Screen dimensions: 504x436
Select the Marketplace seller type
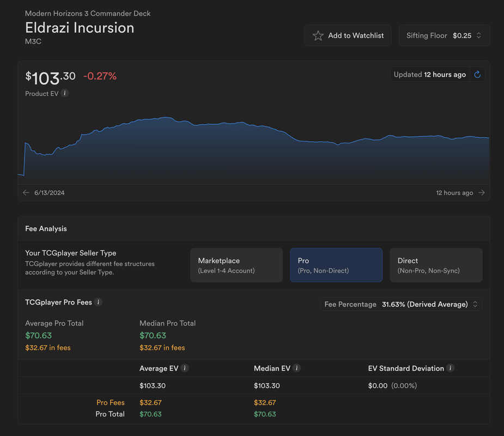(x=236, y=265)
